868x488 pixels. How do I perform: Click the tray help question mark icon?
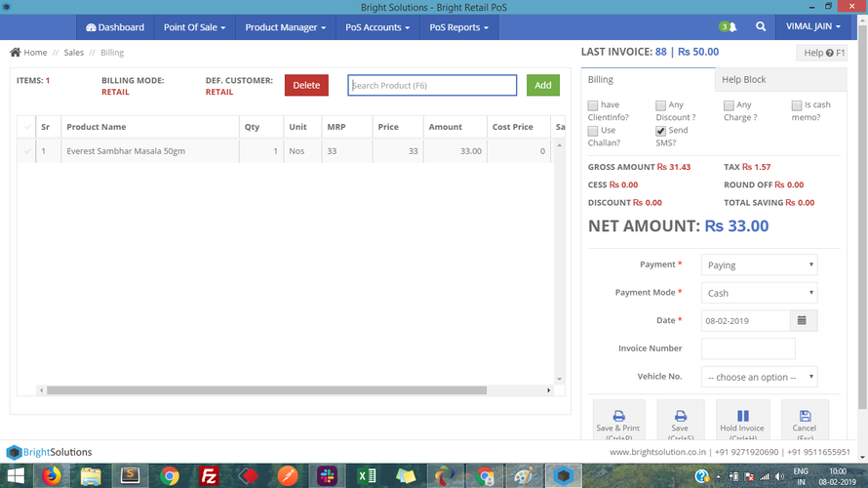[702, 476]
